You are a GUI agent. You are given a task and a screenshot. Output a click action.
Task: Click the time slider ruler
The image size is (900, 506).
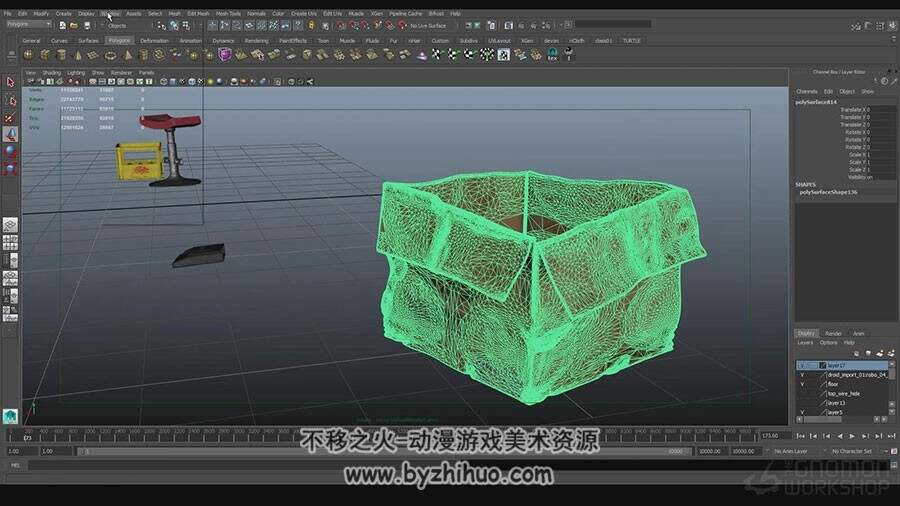coord(383,434)
